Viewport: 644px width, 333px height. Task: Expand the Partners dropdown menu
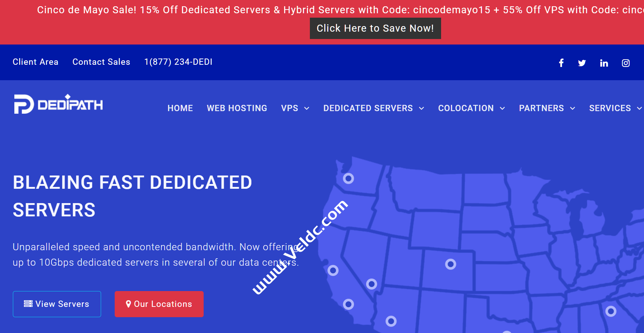coord(547,108)
